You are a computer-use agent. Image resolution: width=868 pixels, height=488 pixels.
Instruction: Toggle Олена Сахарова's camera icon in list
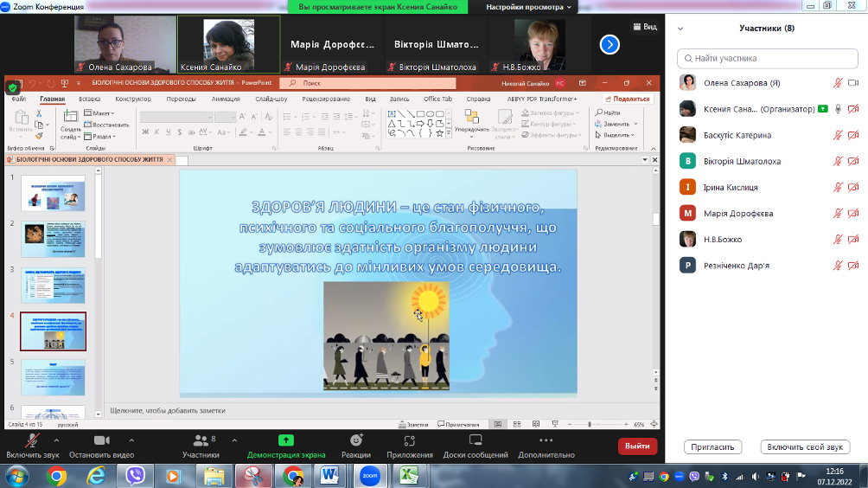(852, 83)
